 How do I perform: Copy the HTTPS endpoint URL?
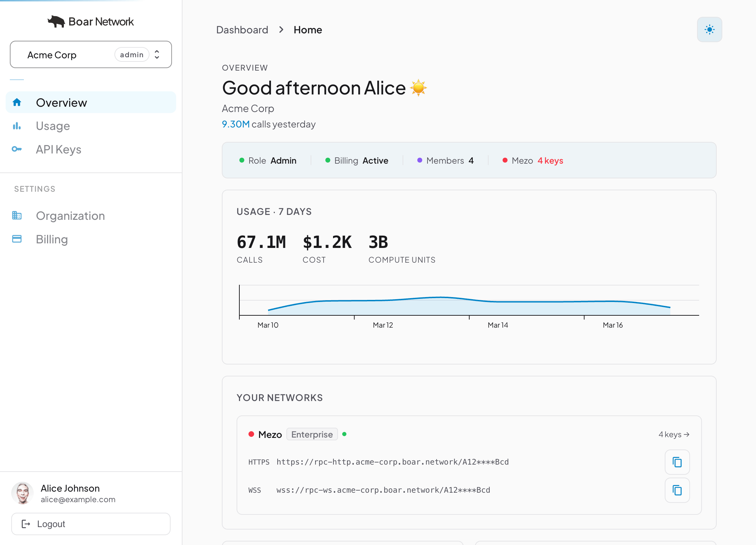click(x=677, y=462)
